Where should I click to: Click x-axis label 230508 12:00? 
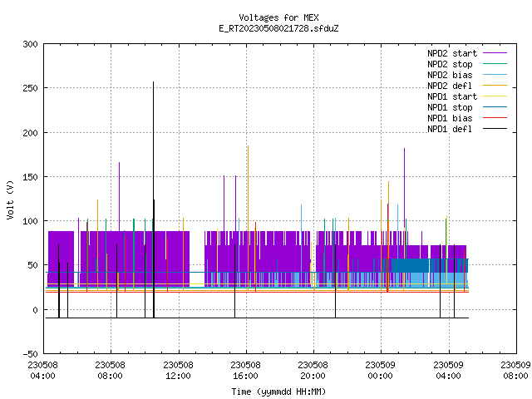(179, 371)
